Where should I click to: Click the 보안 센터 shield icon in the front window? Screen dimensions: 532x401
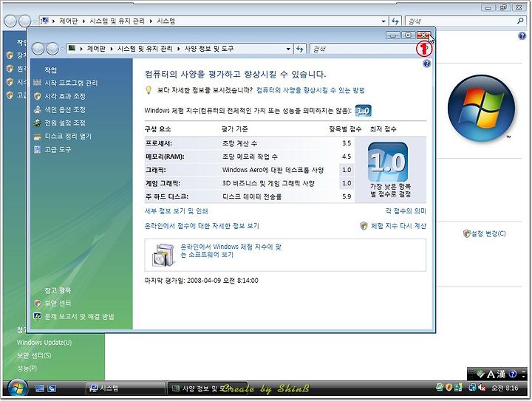(x=38, y=303)
